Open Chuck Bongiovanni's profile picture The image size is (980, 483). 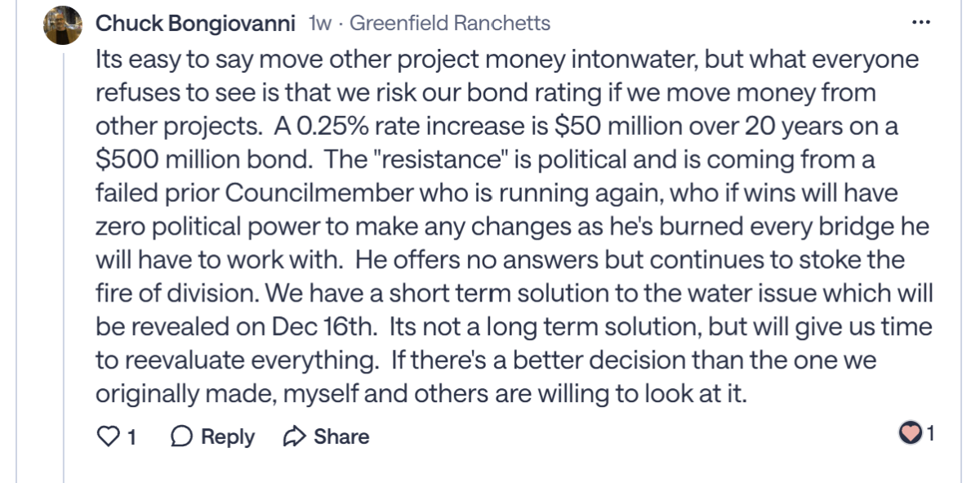62,25
